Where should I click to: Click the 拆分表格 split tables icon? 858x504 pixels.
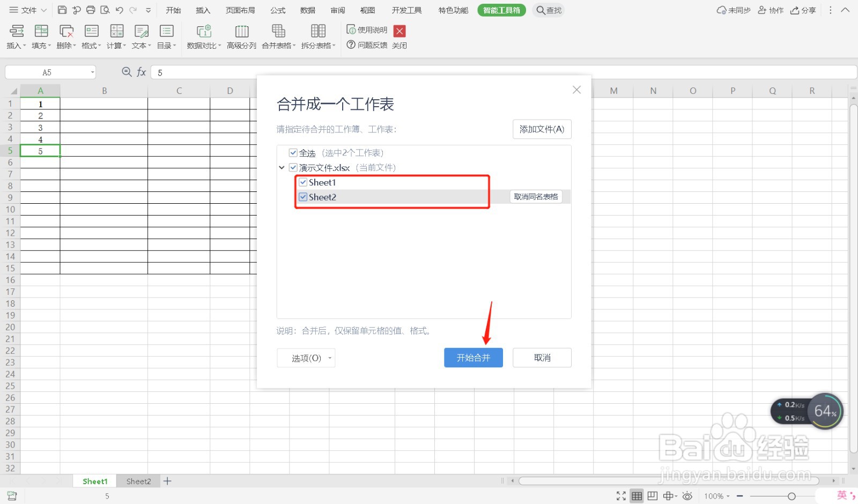point(318,31)
